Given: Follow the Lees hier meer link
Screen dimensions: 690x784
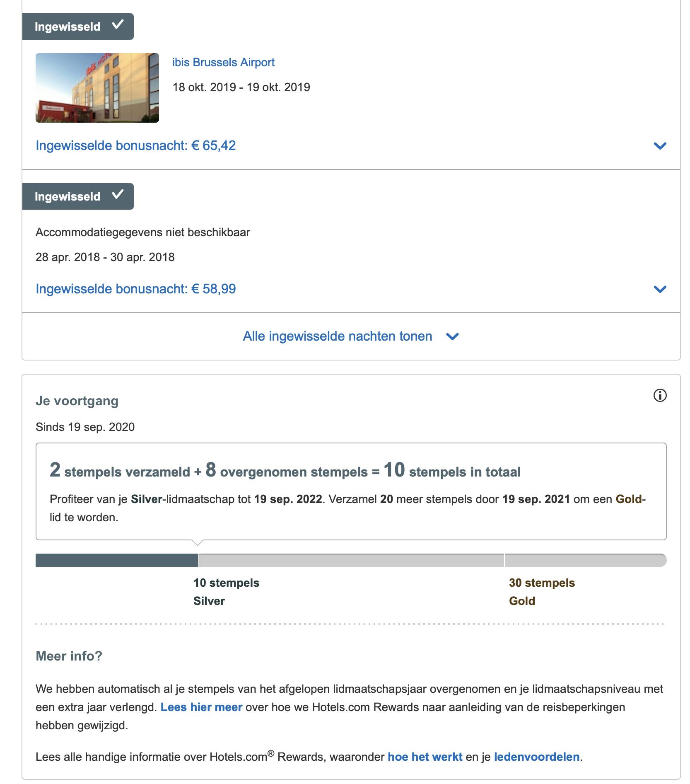Looking at the screenshot, I should tap(201, 707).
